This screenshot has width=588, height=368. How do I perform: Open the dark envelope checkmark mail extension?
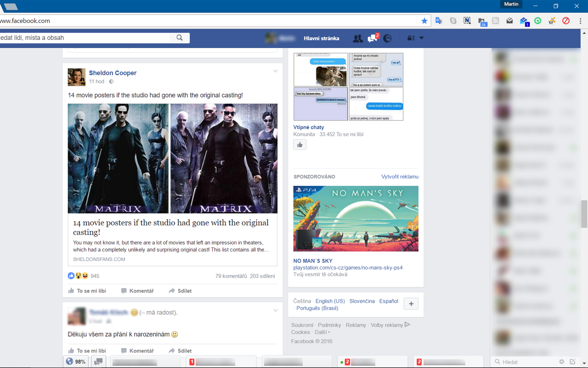click(509, 21)
